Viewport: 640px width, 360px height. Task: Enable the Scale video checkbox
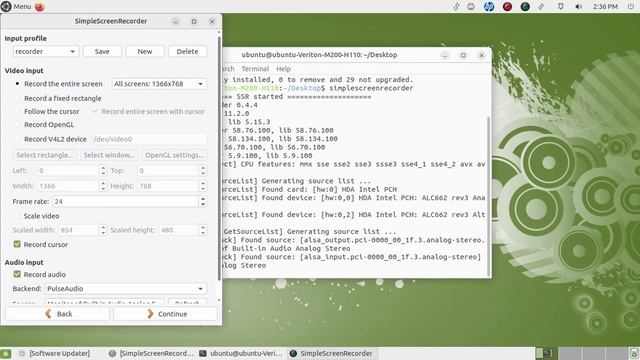[x=17, y=216]
